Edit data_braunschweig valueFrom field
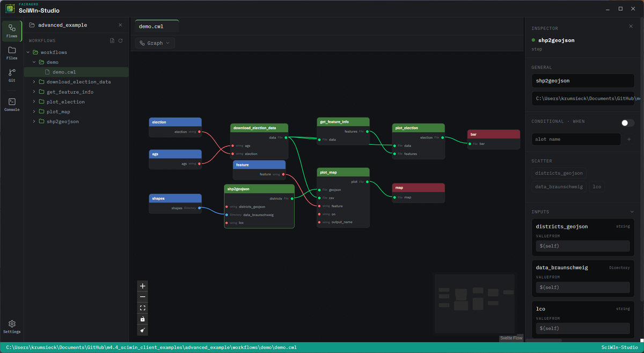644x353 pixels. click(x=583, y=287)
